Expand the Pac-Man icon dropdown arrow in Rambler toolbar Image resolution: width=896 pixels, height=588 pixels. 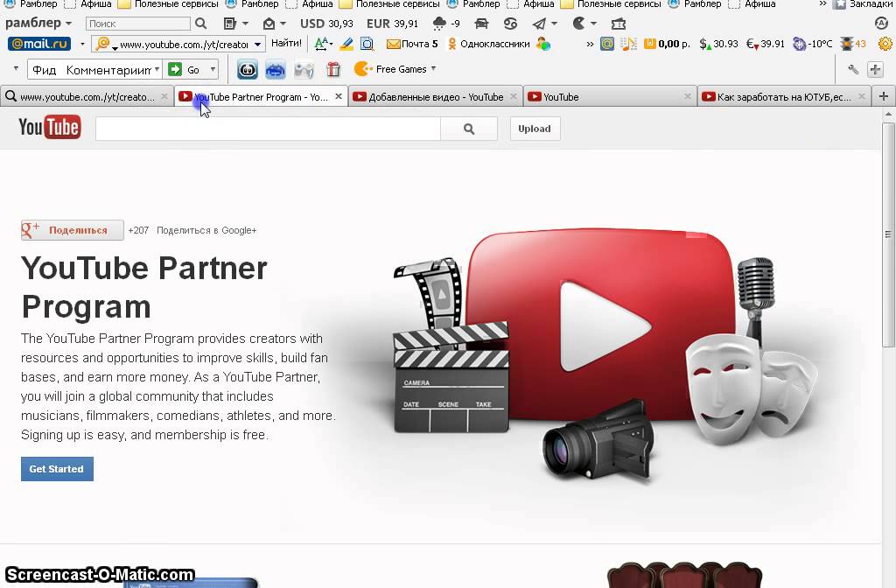click(594, 24)
